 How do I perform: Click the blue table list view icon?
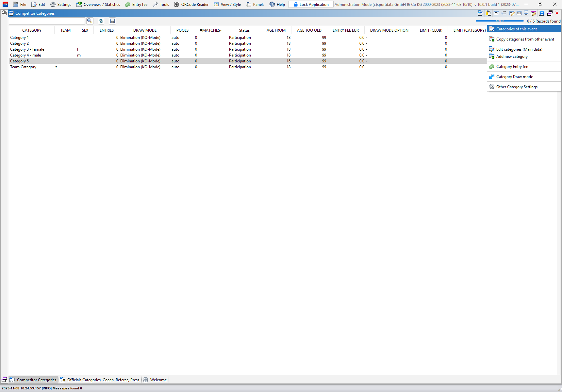pos(542,13)
